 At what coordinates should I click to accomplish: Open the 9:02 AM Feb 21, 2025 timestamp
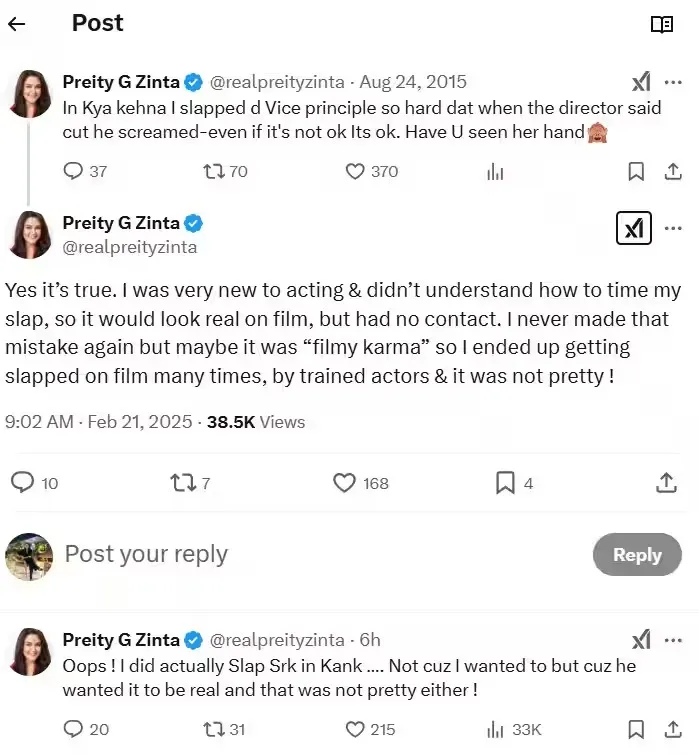[98, 422]
